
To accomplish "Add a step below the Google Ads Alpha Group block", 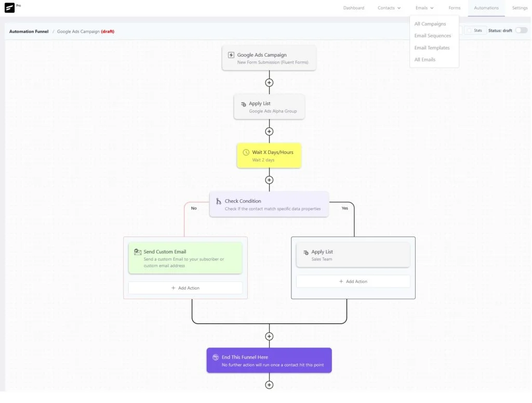I will pyautogui.click(x=269, y=132).
